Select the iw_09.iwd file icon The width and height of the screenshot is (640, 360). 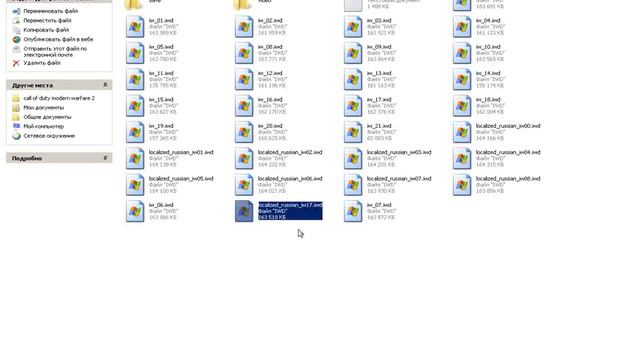[x=353, y=53]
